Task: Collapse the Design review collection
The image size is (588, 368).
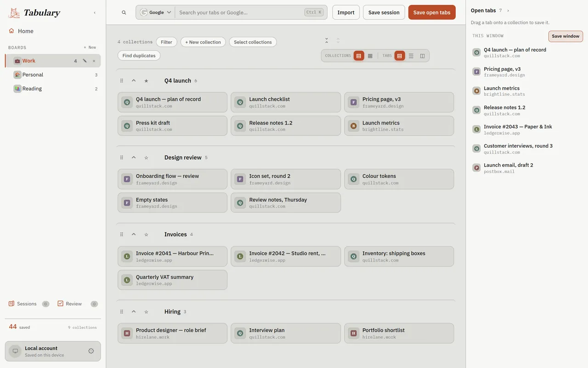Action: click(134, 157)
